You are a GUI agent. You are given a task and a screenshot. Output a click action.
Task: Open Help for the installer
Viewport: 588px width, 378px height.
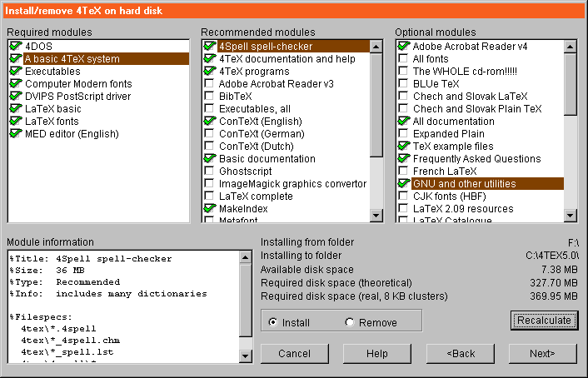tap(377, 354)
